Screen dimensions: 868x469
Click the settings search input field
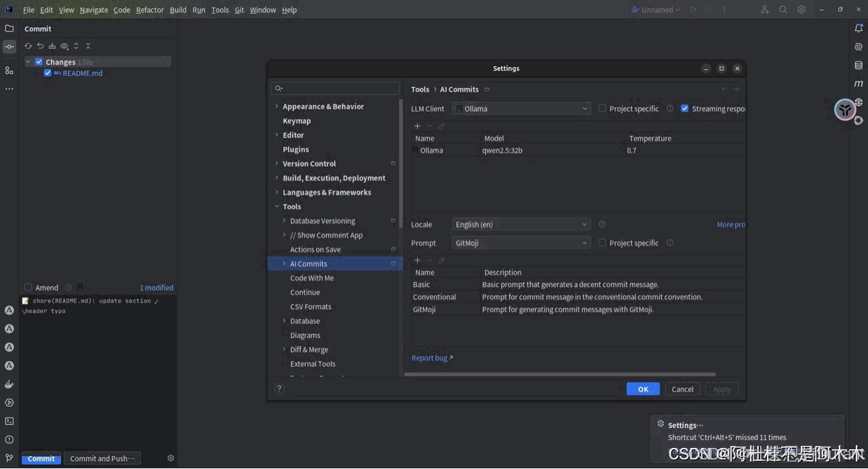coord(336,88)
